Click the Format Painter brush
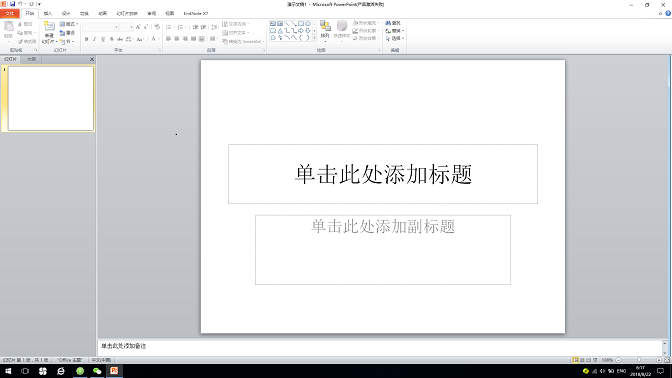The image size is (672, 378). click(27, 42)
